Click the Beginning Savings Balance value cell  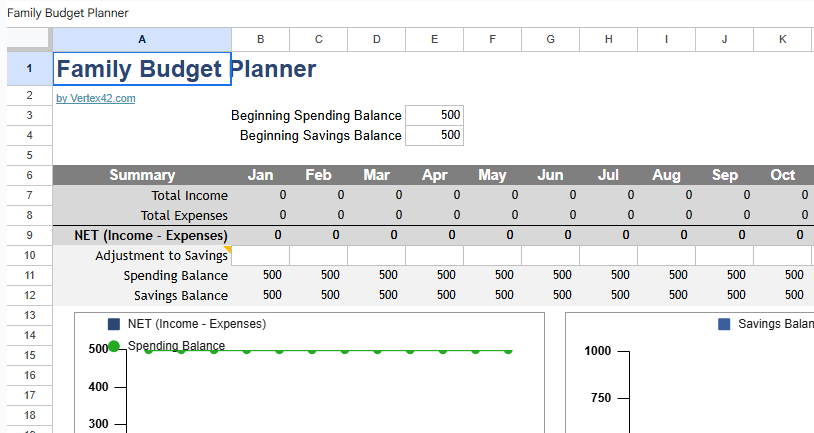[434, 135]
